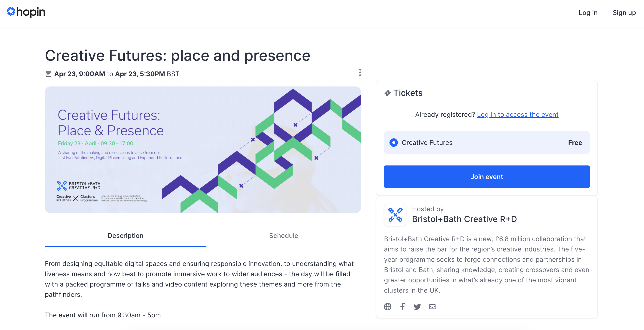Open the three-dot event options menu
This screenshot has height=330, width=644.
tap(360, 72)
